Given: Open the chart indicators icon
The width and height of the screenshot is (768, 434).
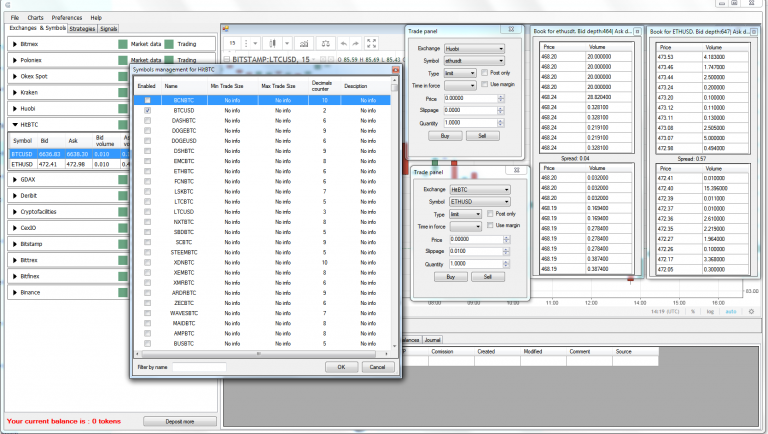Looking at the screenshot, I should (x=304, y=44).
